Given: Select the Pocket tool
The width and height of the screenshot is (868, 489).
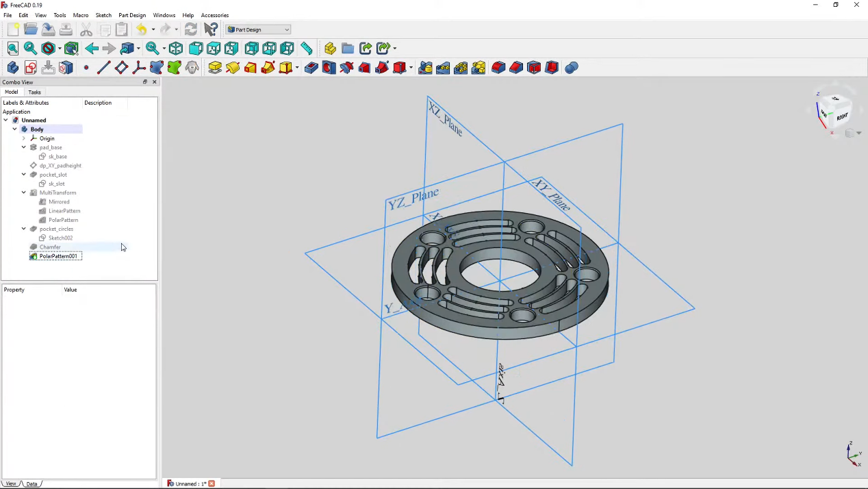Looking at the screenshot, I should click(310, 67).
